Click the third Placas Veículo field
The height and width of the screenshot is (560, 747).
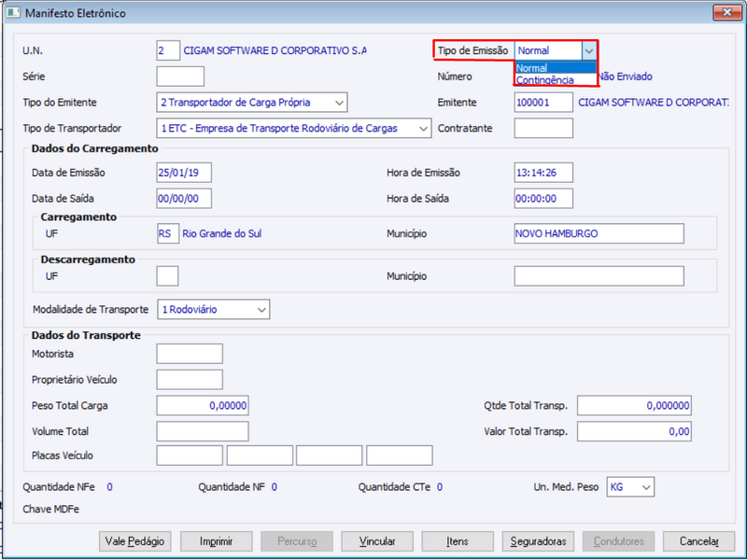[330, 455]
